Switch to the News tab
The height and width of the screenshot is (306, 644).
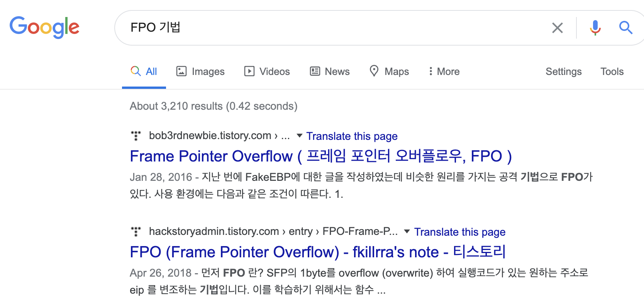tap(330, 71)
